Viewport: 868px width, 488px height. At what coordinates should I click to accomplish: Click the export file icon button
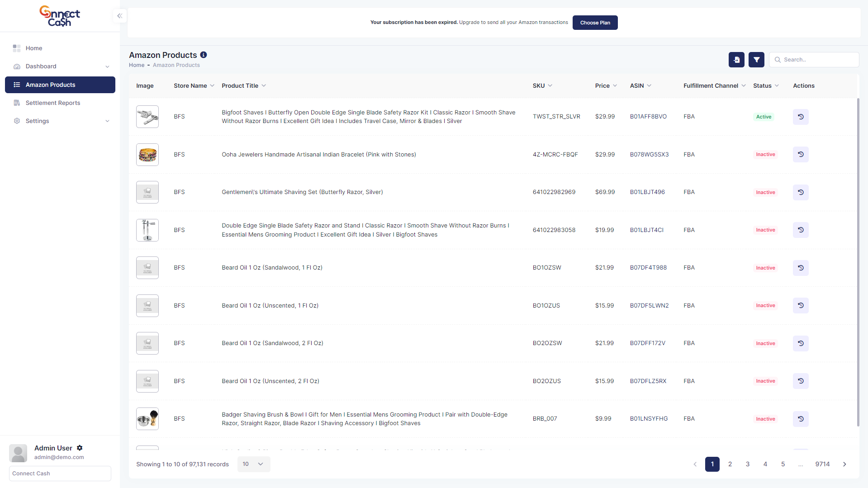click(736, 60)
